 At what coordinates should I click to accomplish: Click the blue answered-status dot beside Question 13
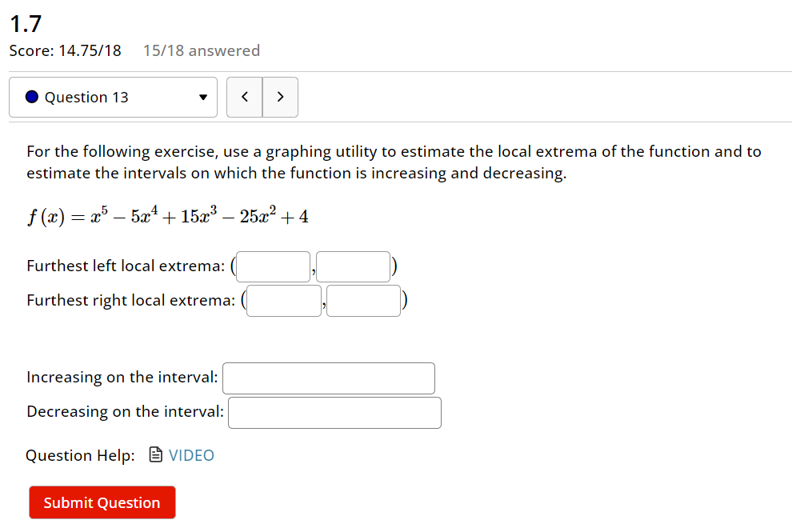30,97
